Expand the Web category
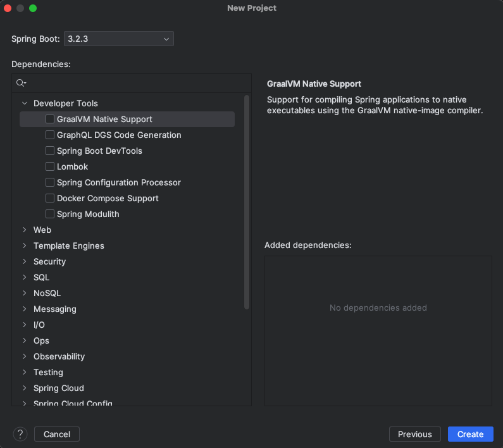 pyautogui.click(x=25, y=230)
